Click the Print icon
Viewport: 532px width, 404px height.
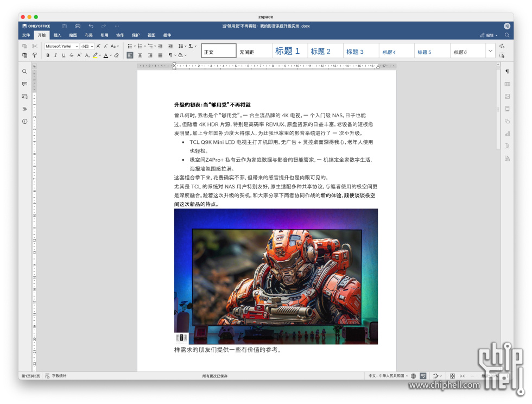78,26
